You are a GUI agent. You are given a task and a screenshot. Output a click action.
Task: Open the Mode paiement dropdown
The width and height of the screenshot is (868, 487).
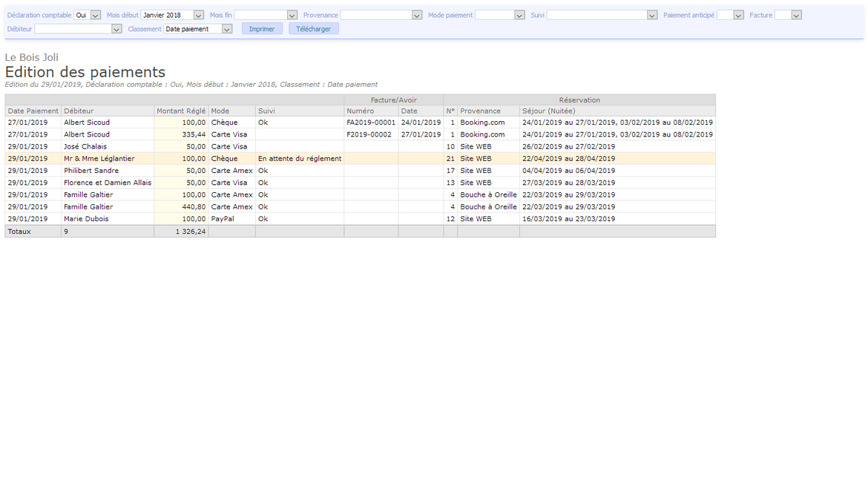point(499,15)
